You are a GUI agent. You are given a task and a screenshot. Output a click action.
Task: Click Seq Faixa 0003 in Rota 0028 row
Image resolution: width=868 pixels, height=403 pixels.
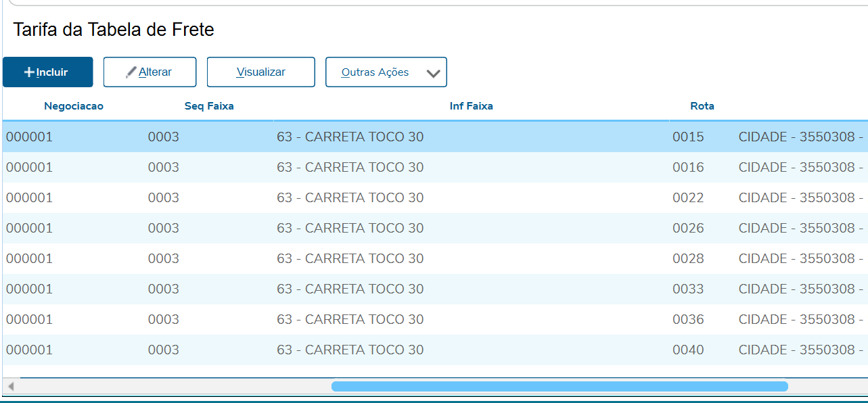click(x=164, y=258)
